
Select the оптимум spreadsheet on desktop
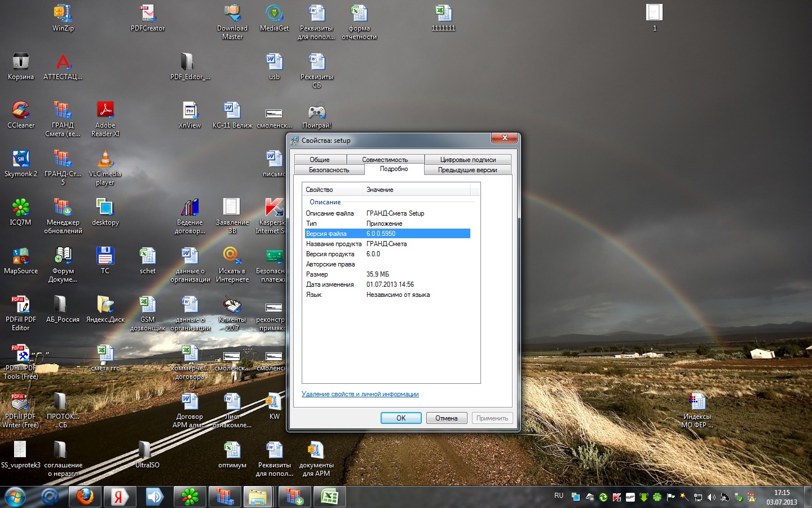pos(232,454)
